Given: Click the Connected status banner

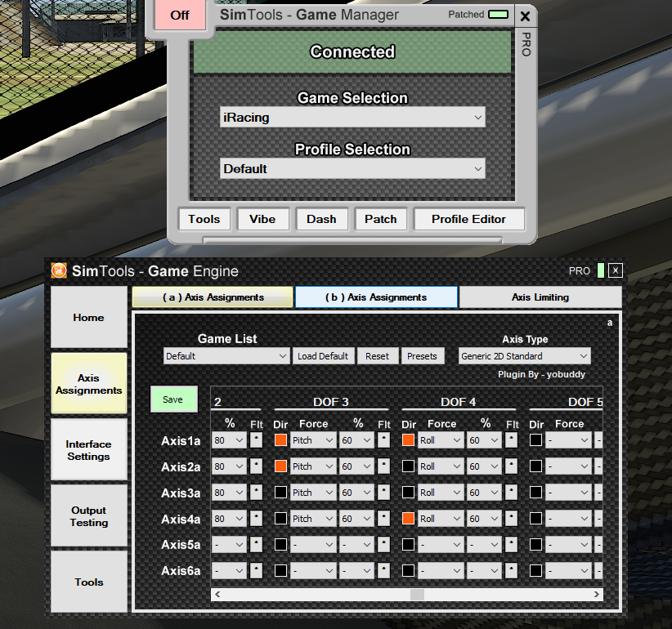Looking at the screenshot, I should pos(352,51).
